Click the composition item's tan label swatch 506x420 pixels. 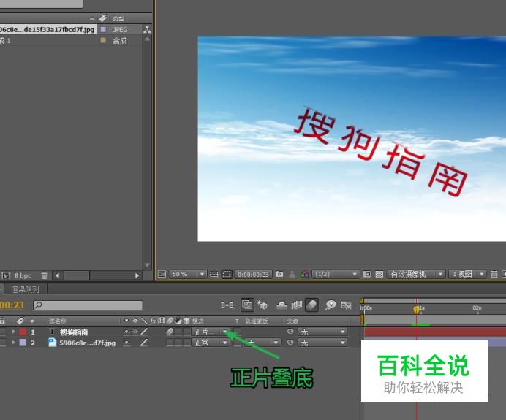(103, 40)
